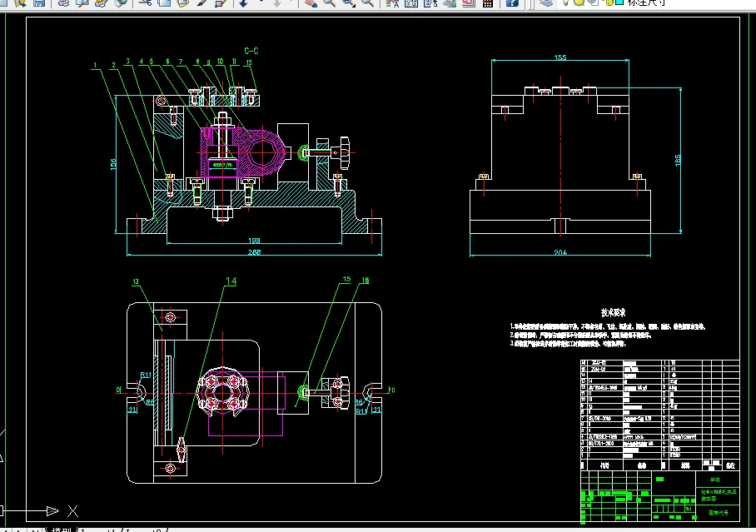Switch to the Layout2 tab
This screenshot has height=532, width=756.
[144, 530]
